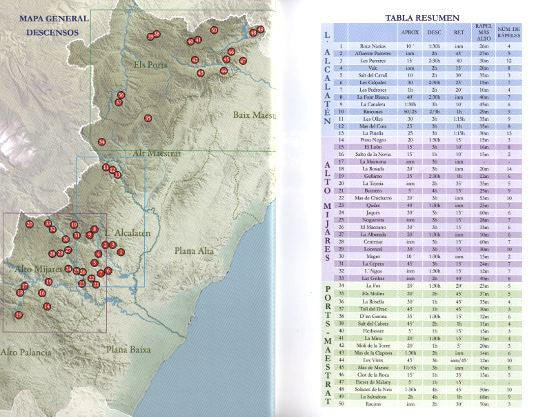Click the MAPA GENERAL DESCENSOS title
Image resolution: width=550 pixels, height=417 pixels.
[53, 25]
